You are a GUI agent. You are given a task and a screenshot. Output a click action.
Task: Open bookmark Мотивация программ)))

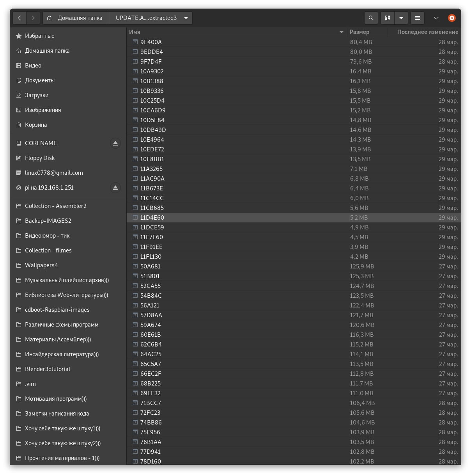tap(68, 399)
